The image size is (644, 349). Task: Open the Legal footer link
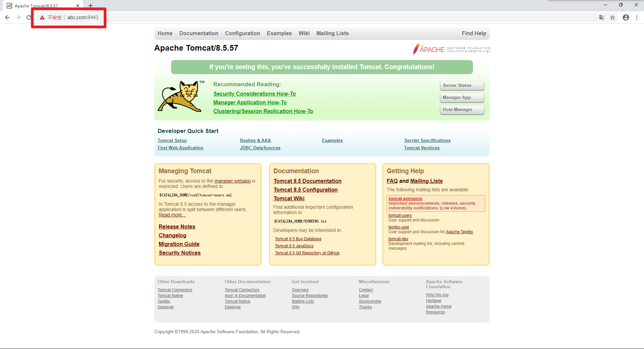click(364, 296)
